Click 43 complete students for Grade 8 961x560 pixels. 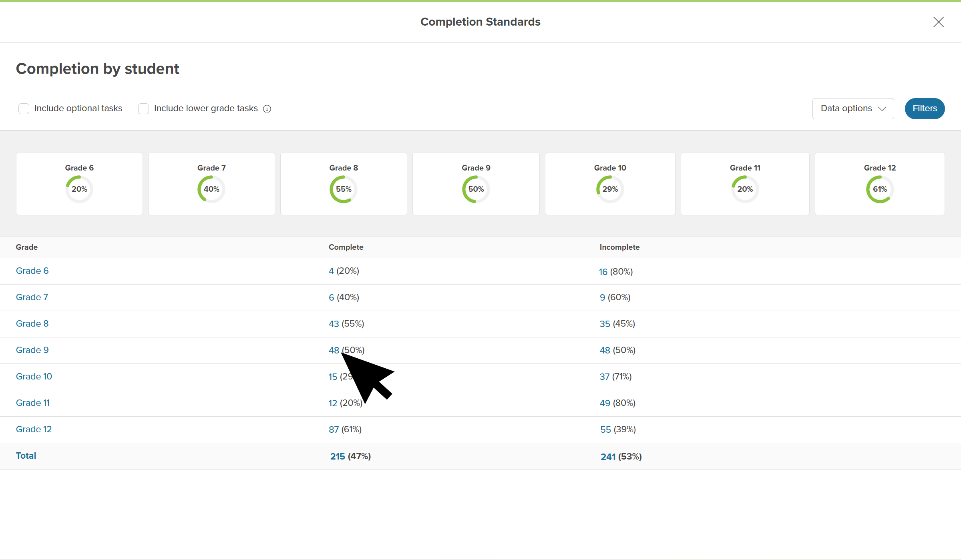[334, 324]
